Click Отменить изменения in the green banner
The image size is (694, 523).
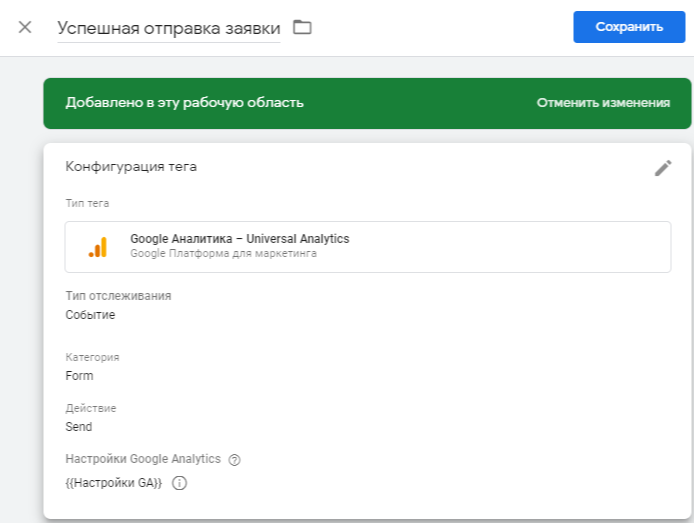(x=603, y=103)
